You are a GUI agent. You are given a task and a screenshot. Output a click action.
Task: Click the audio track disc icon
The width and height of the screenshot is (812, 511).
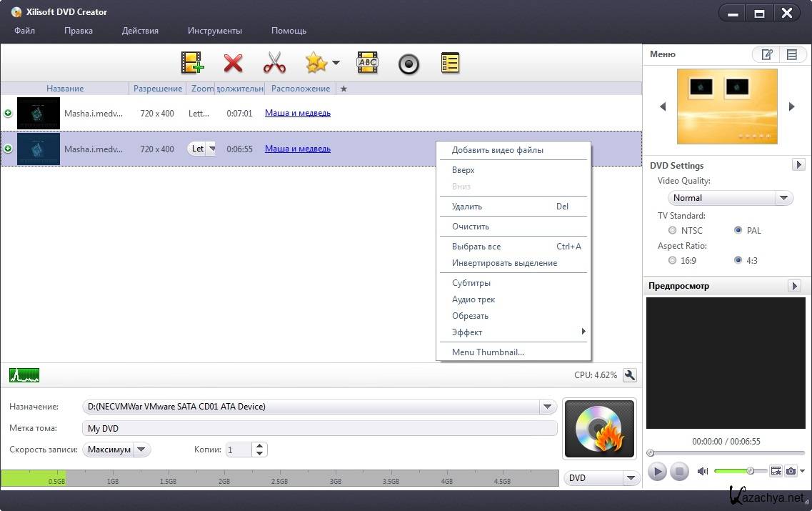[408, 64]
